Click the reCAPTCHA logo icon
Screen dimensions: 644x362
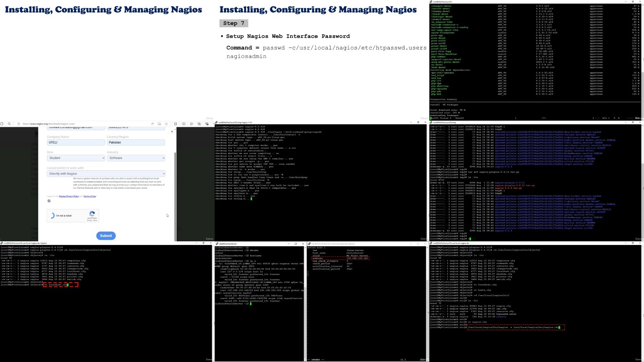[92, 214]
